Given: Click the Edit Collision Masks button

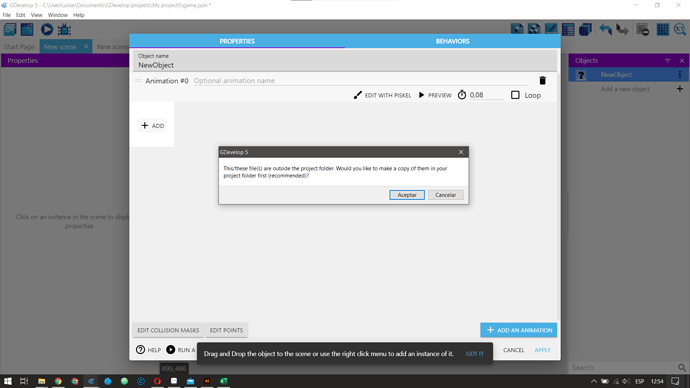Looking at the screenshot, I should point(168,330).
